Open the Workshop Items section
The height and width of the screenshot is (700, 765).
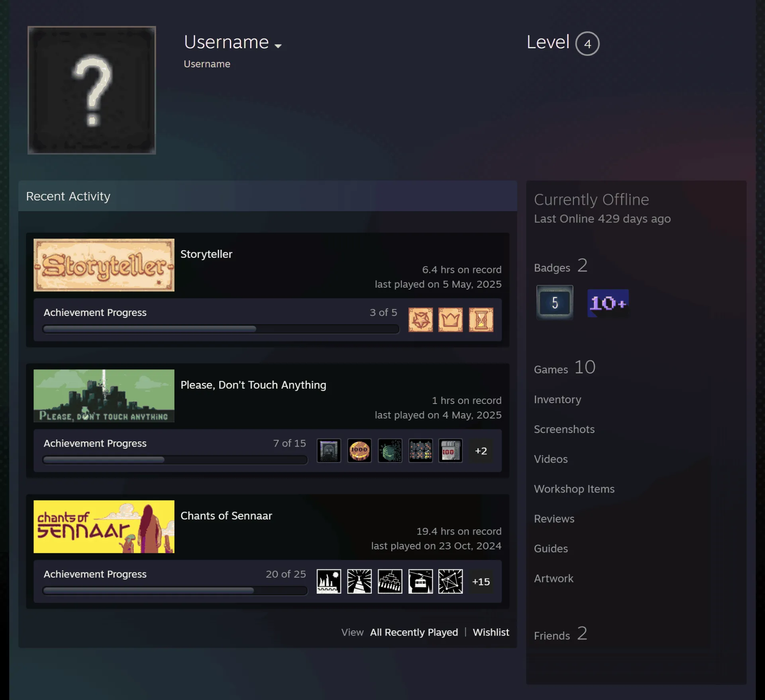point(574,489)
